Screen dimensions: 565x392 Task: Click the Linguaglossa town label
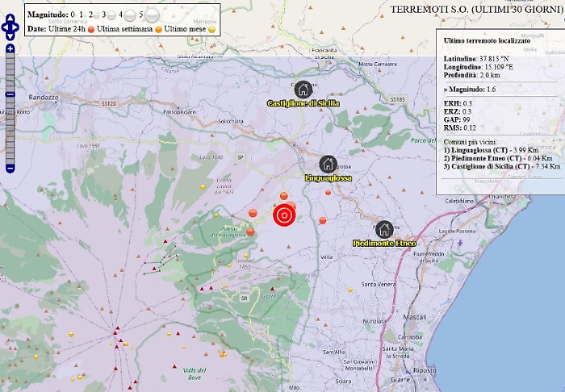coord(331,177)
